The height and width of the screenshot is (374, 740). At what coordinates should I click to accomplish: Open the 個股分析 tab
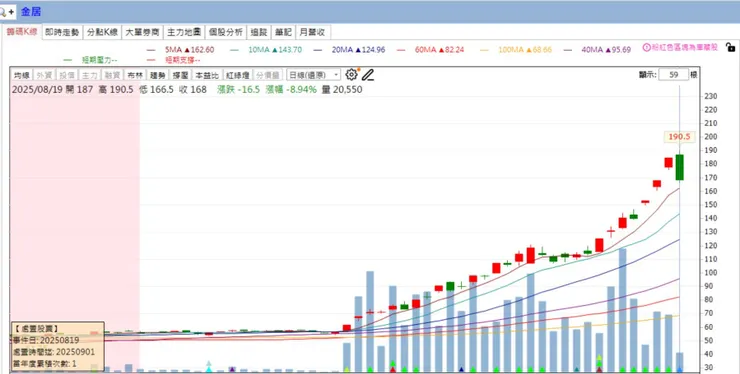pos(226,32)
